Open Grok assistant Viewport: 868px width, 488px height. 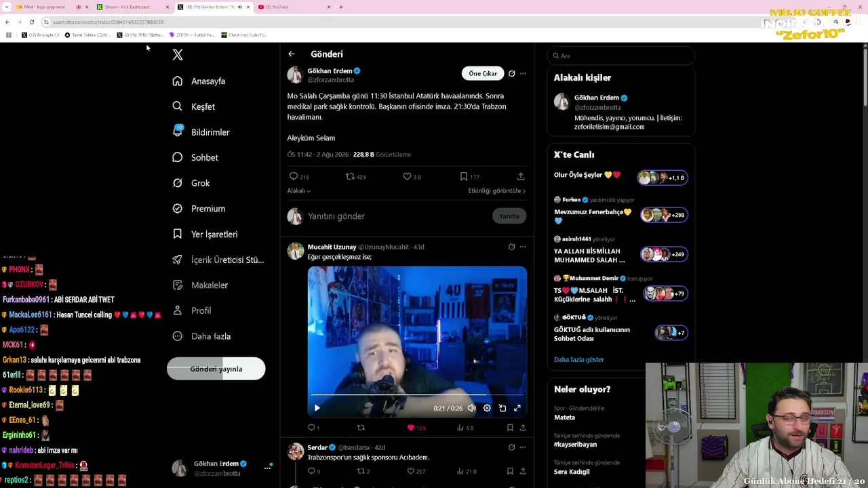coord(191,183)
